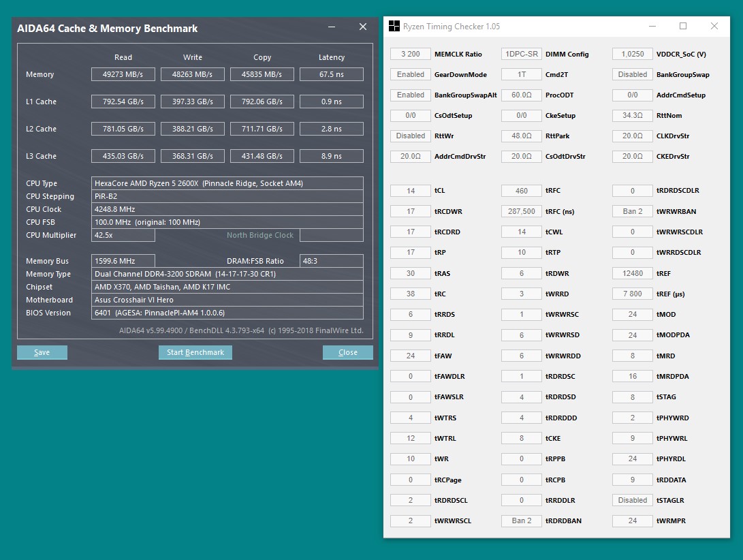Close the Ryzen Timing Checker window
This screenshot has width=743, height=560.
click(x=714, y=27)
